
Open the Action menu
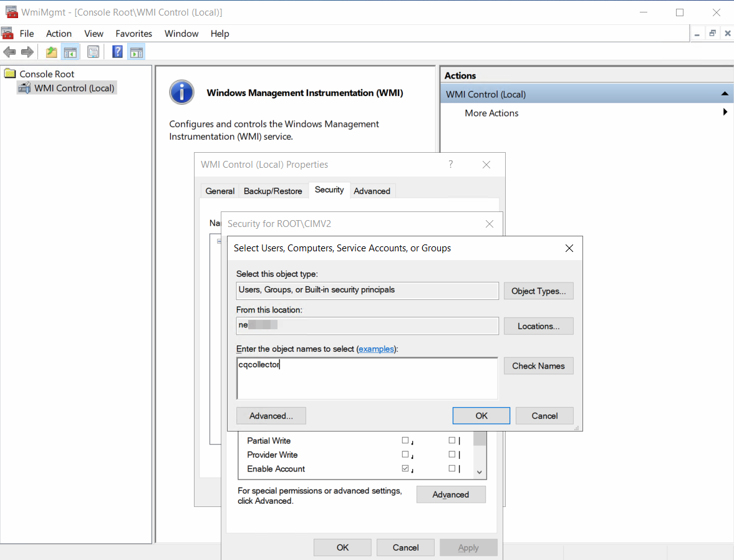59,34
